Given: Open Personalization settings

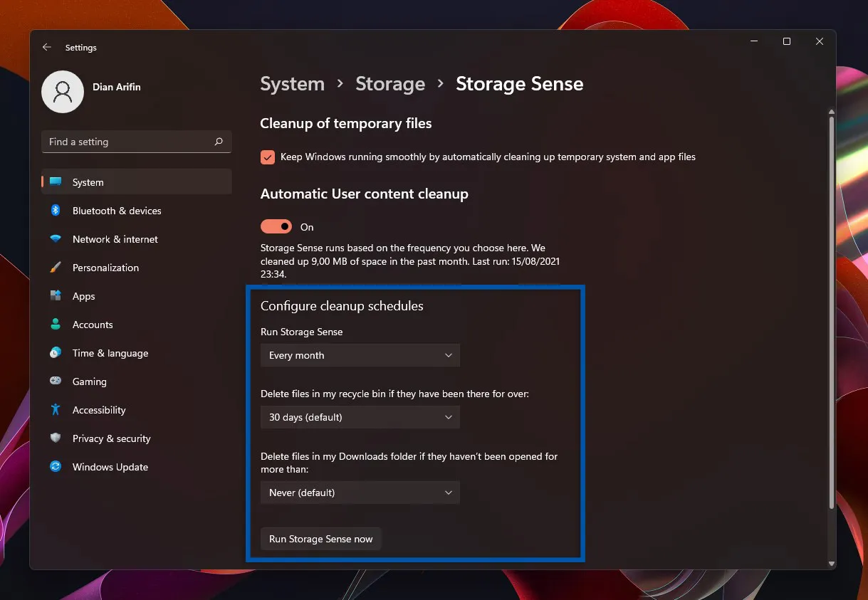Looking at the screenshot, I should point(105,268).
